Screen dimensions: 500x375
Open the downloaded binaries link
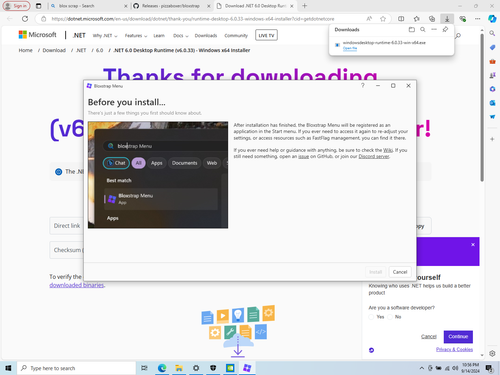[x=77, y=285]
